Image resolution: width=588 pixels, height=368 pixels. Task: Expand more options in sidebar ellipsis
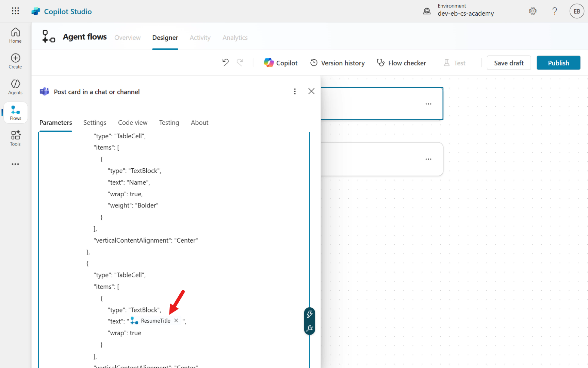[x=15, y=164]
